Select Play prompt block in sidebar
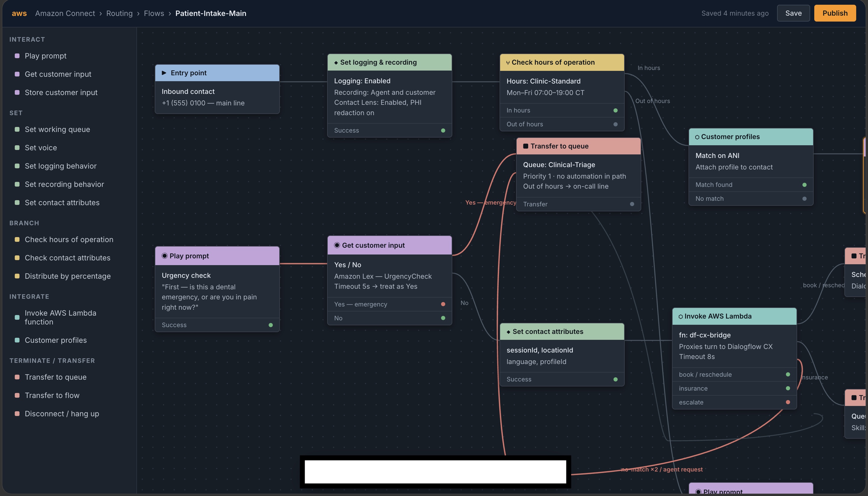This screenshot has height=496, width=868. [46, 56]
